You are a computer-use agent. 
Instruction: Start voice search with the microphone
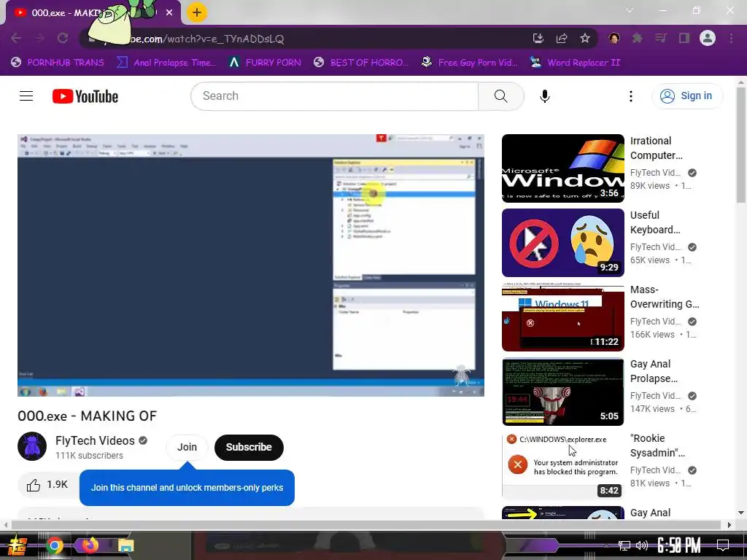point(545,96)
